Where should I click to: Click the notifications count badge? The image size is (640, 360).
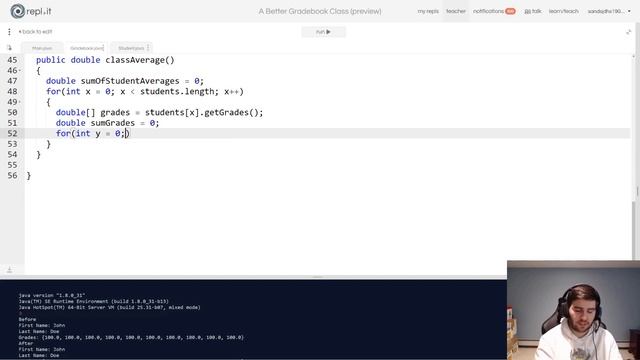pos(510,11)
